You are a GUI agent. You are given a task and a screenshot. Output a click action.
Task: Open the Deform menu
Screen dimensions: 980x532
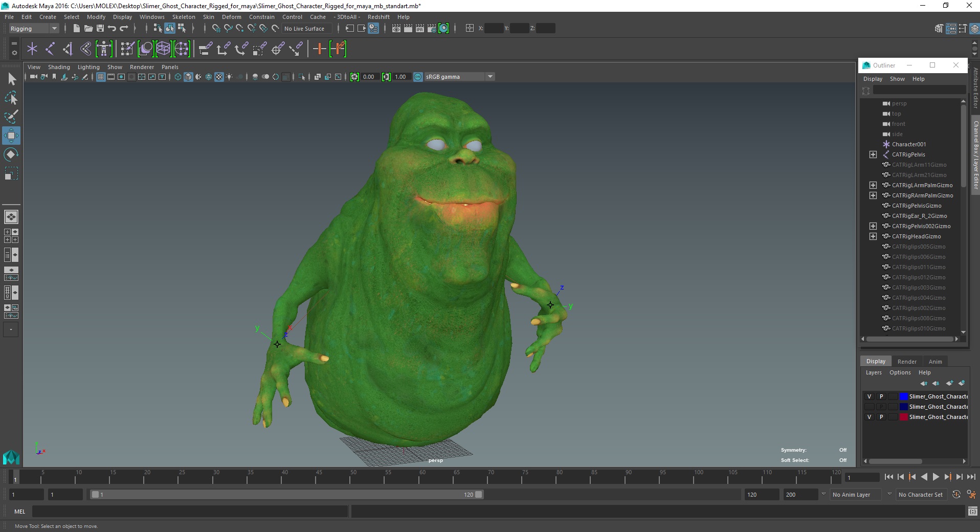(x=231, y=17)
